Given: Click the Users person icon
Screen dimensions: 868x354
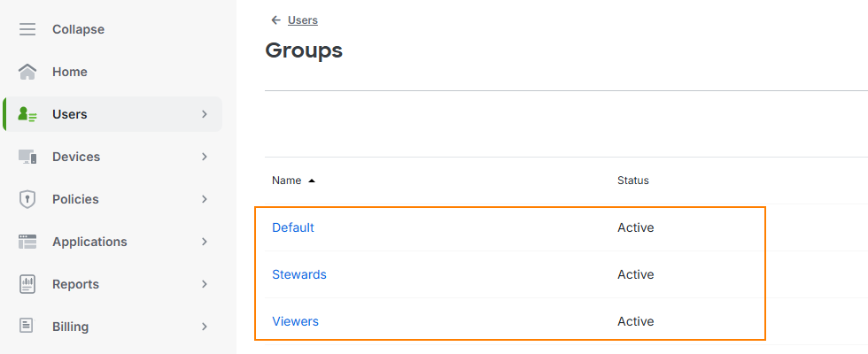Looking at the screenshot, I should (27, 114).
